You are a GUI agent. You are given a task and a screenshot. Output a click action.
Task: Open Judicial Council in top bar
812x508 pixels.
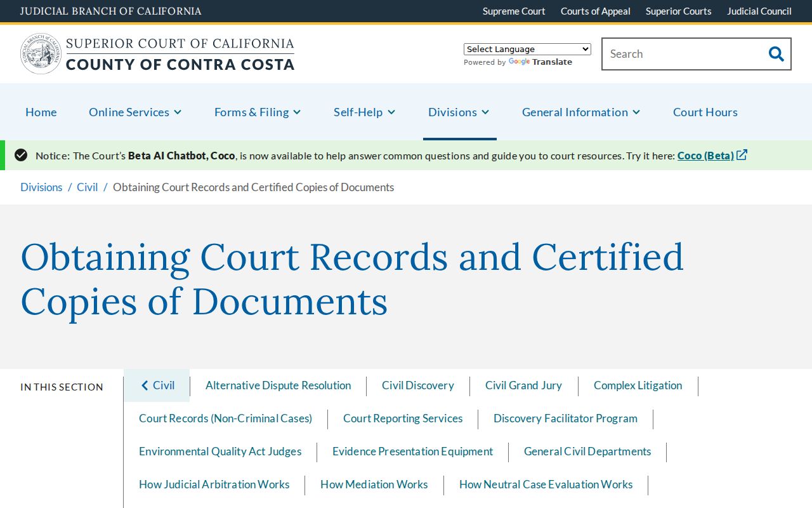click(759, 11)
